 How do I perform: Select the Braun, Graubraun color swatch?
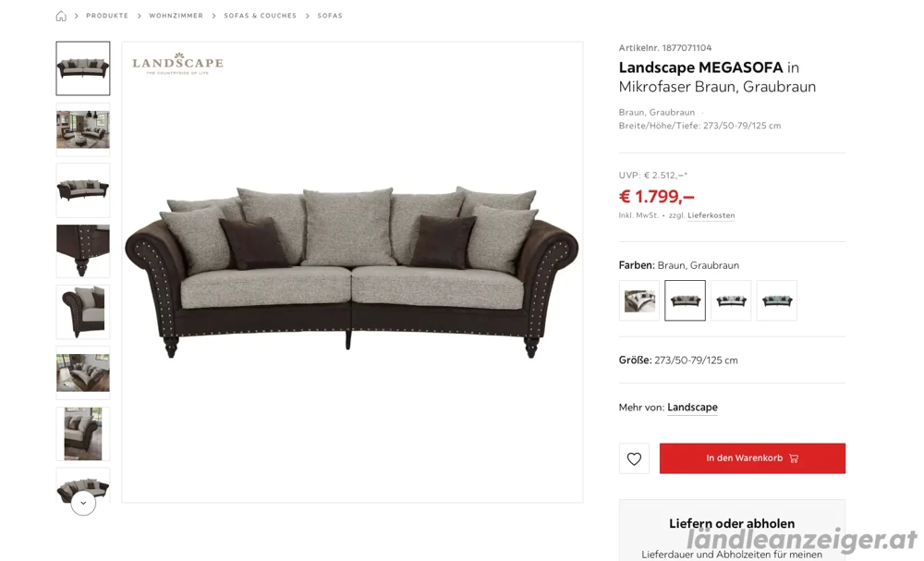686,300
